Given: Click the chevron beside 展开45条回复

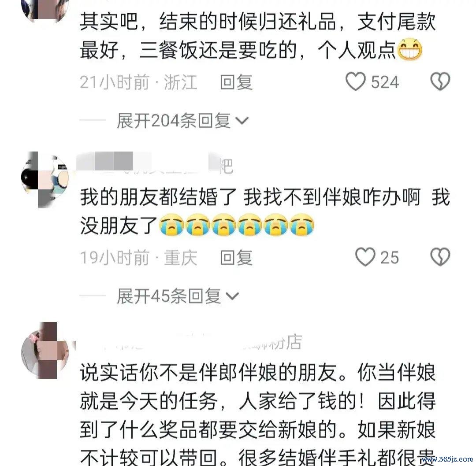Looking at the screenshot, I should coord(232,296).
